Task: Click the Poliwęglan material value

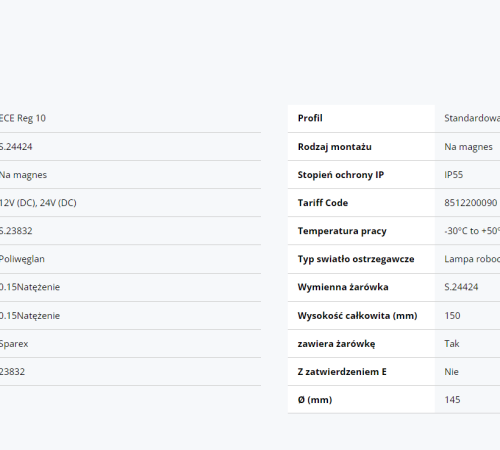Action: tap(22, 259)
